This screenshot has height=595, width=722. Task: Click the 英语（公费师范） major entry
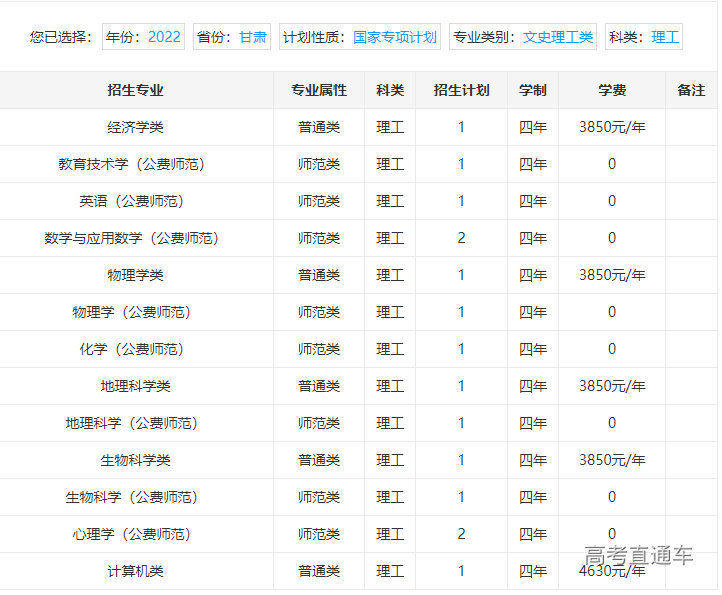(136, 201)
